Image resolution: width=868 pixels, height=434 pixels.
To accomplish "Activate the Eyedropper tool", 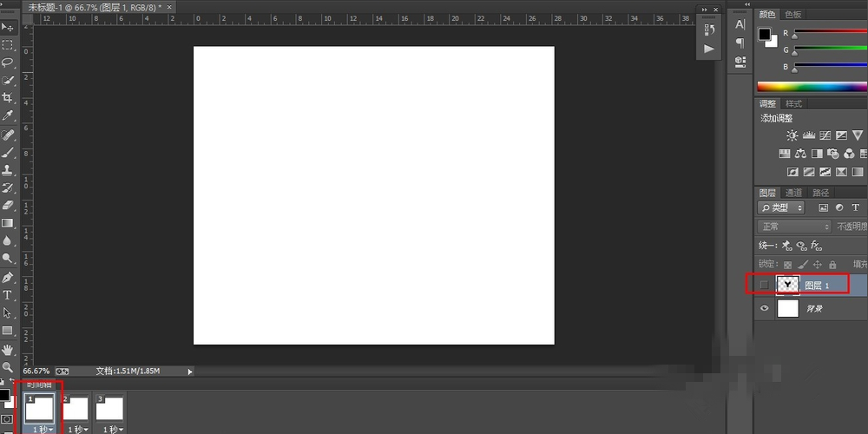I will pos(8,116).
